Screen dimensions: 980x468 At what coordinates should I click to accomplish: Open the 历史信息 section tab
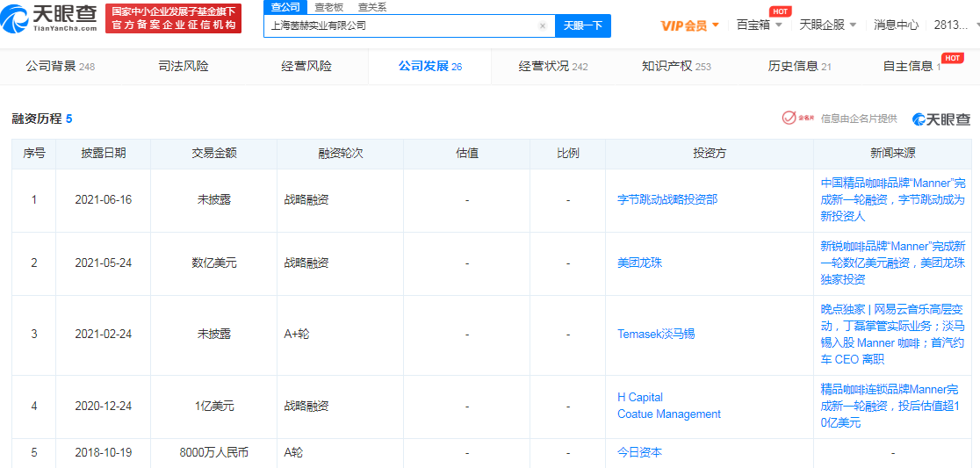click(799, 66)
